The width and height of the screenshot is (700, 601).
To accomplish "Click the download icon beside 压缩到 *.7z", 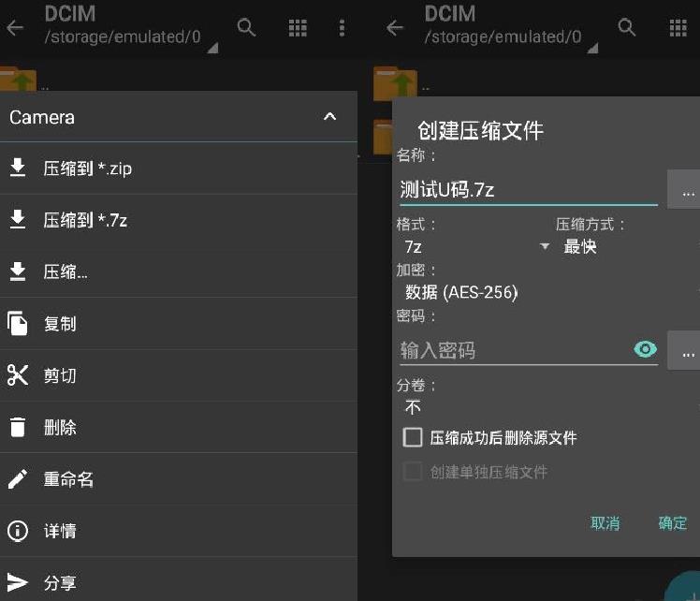I will 18,219.
